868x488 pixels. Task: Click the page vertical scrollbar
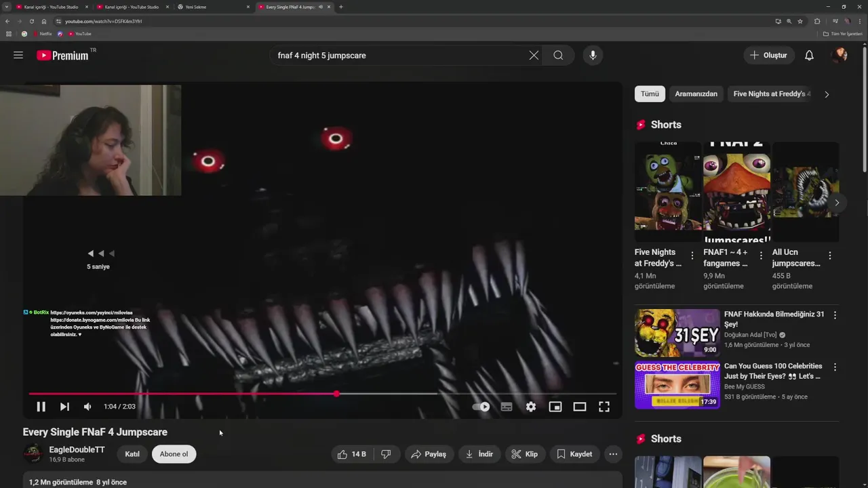(864, 108)
